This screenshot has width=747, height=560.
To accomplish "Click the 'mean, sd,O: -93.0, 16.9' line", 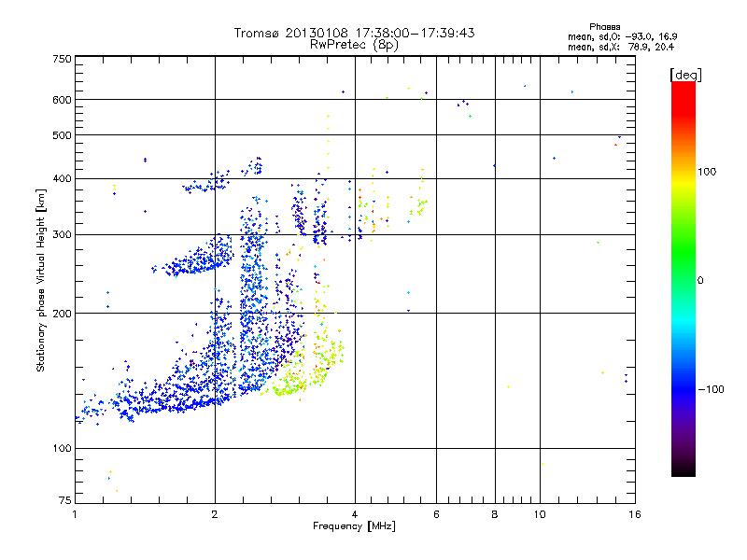I will 622,36.
